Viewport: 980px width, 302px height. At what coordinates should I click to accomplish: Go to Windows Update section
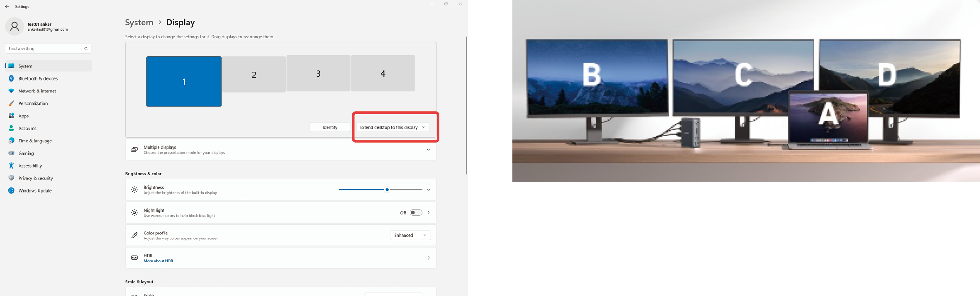point(35,190)
